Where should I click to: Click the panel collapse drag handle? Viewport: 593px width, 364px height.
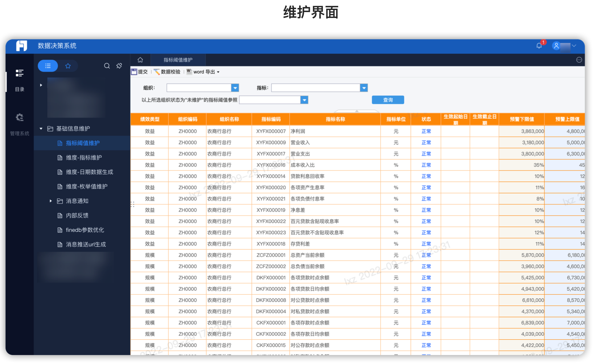[x=132, y=204]
